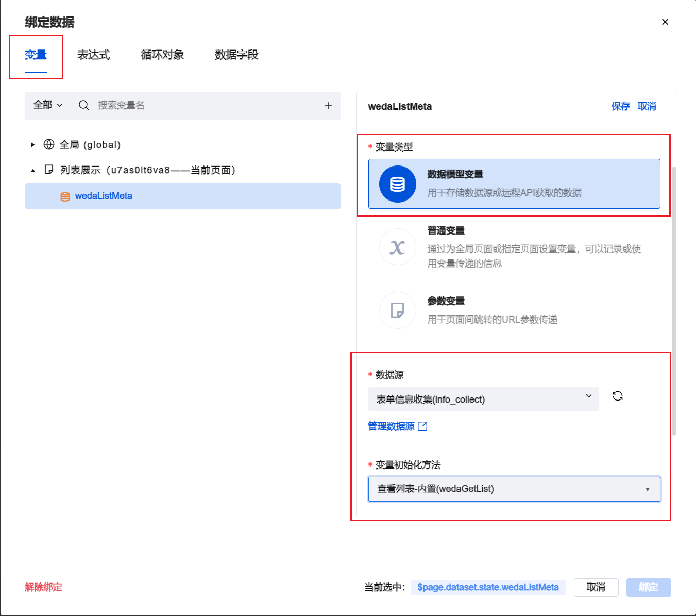Screen dimensions: 696x616
Task: Click the page icon for 参数变量
Action: 398,310
